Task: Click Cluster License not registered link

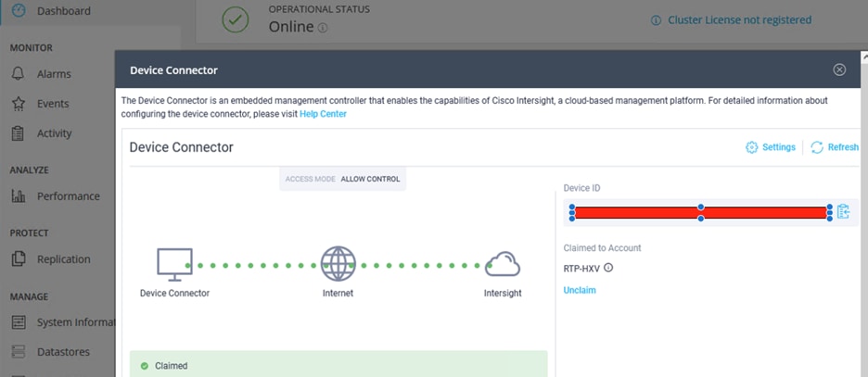Action: pos(740,19)
